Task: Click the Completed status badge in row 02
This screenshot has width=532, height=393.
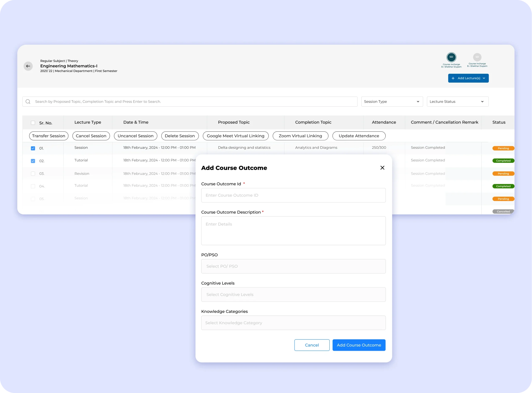Action: tap(503, 161)
